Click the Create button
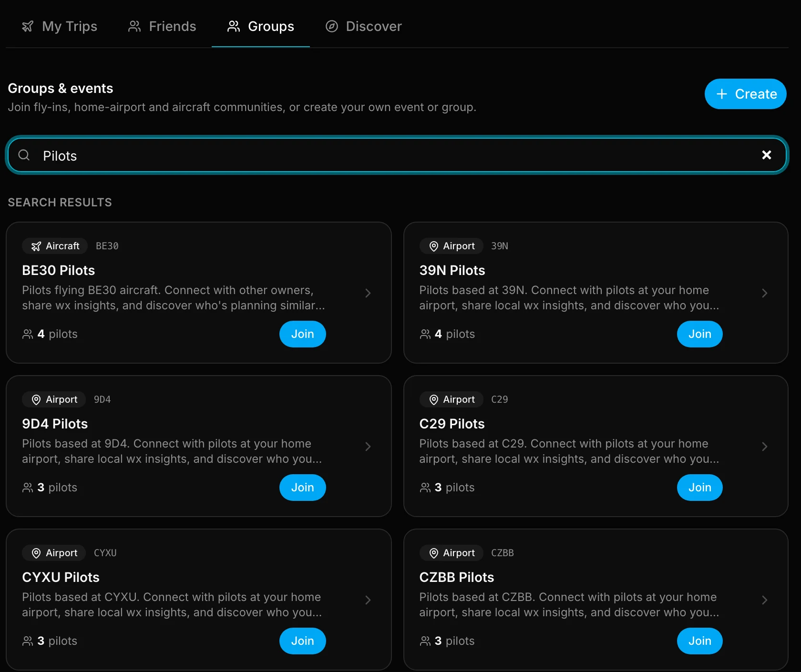This screenshot has height=672, width=801. click(745, 94)
